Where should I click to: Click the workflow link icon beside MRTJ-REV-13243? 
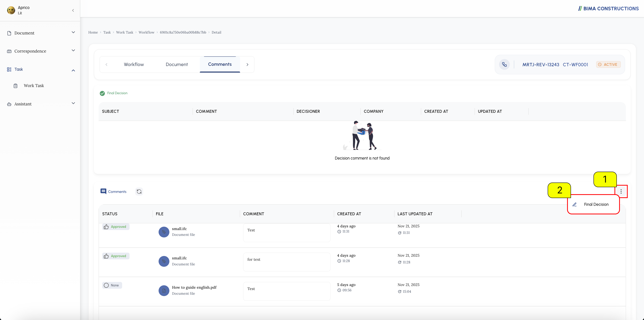click(x=504, y=64)
